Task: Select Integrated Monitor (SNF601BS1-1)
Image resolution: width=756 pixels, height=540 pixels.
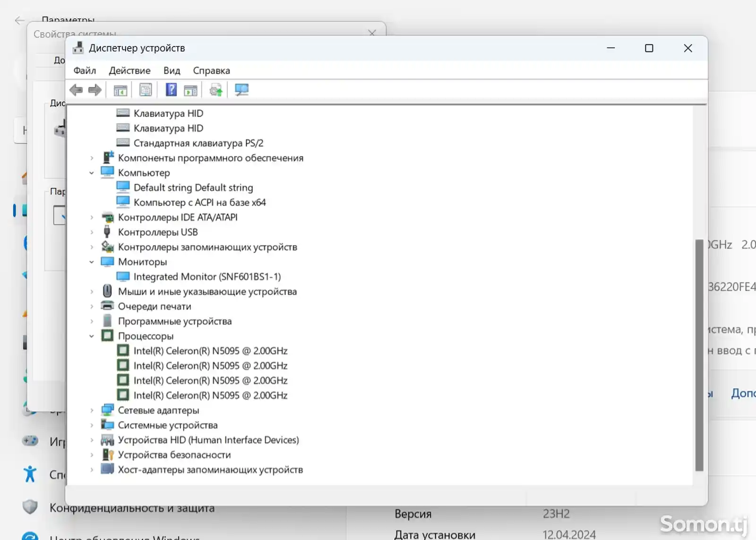Action: coord(207,276)
